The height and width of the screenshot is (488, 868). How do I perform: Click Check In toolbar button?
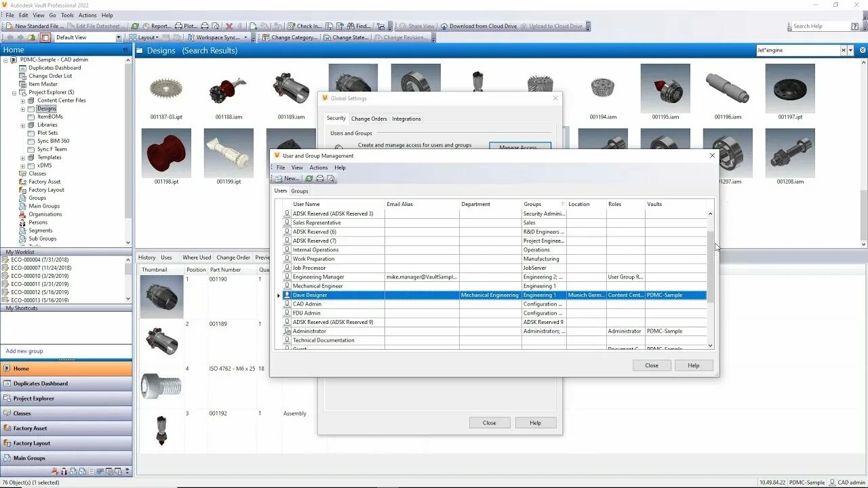(304, 26)
